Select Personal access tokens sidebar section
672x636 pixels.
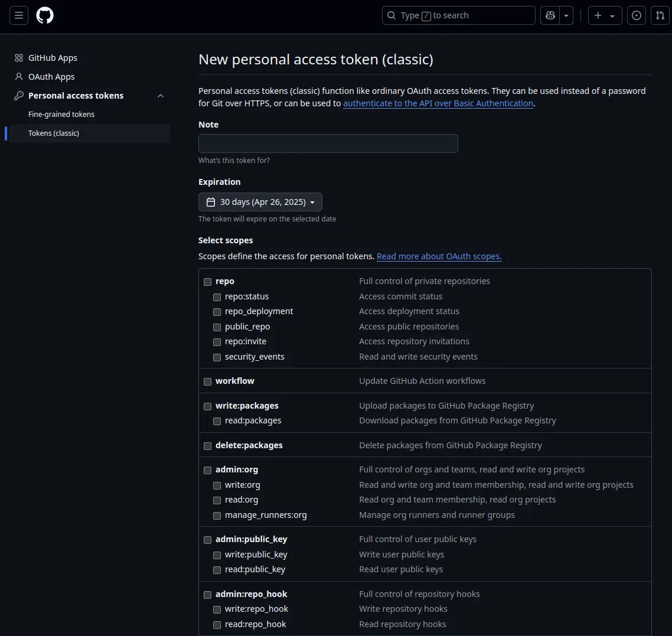coord(76,96)
